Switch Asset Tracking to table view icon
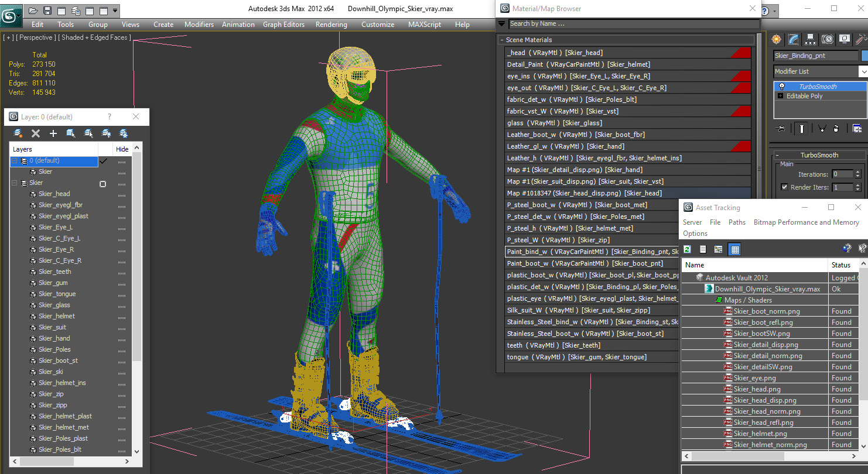Viewport: 868px width, 474px height. click(735, 249)
